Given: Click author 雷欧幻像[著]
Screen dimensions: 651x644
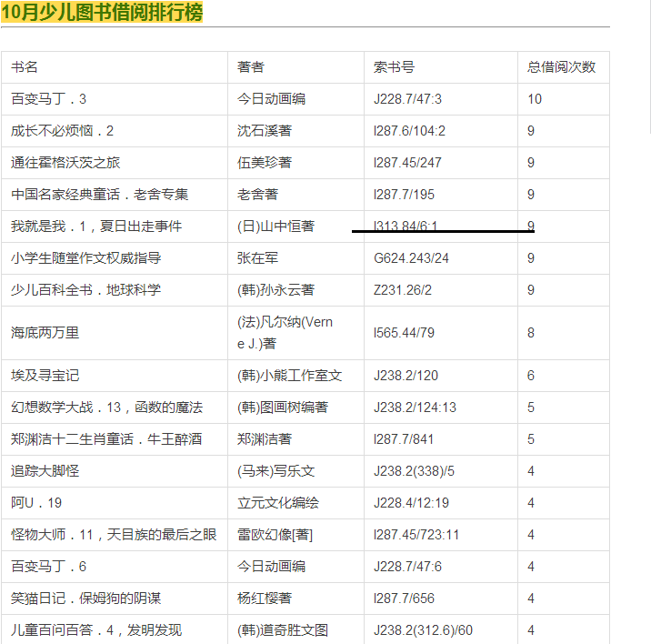Looking at the screenshot, I should tap(275, 535).
